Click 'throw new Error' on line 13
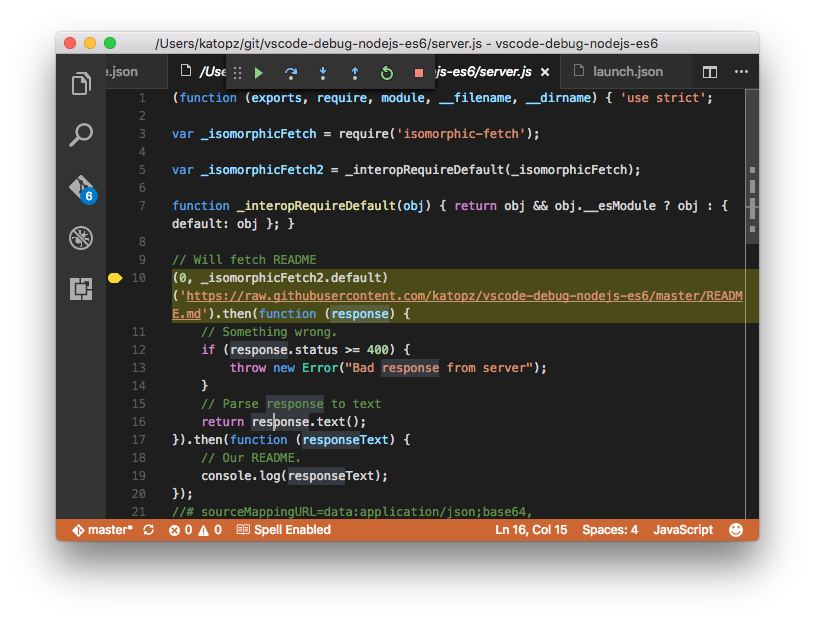Screen dimensions: 815x621 [x=284, y=368]
